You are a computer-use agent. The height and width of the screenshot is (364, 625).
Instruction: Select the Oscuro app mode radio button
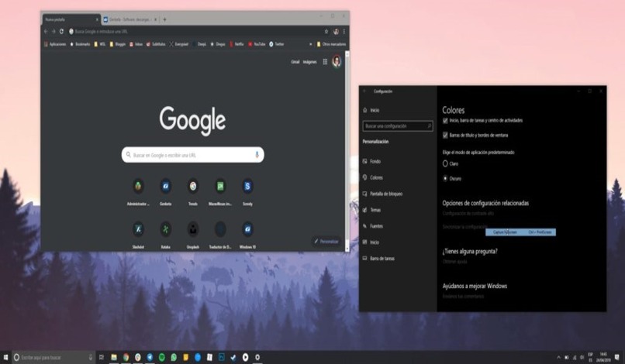[445, 177]
